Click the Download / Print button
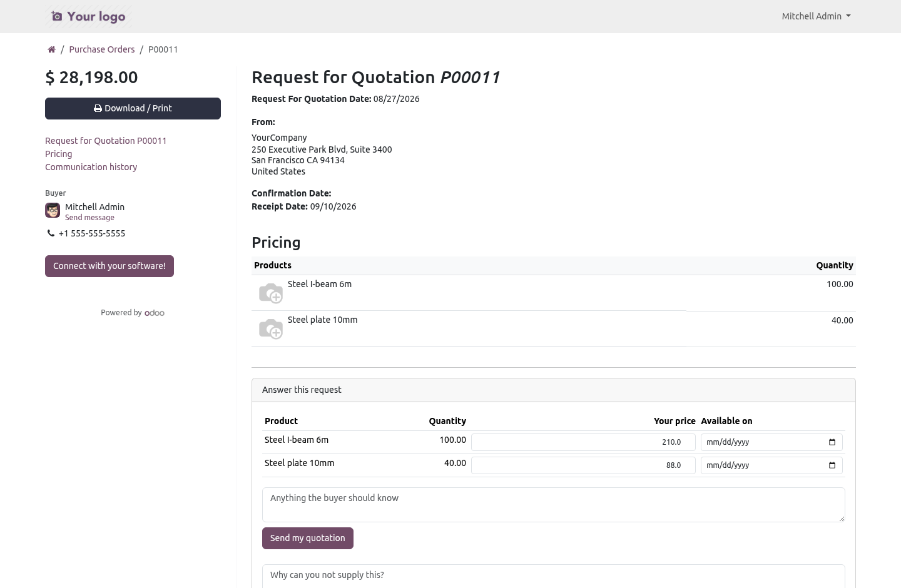 click(133, 108)
